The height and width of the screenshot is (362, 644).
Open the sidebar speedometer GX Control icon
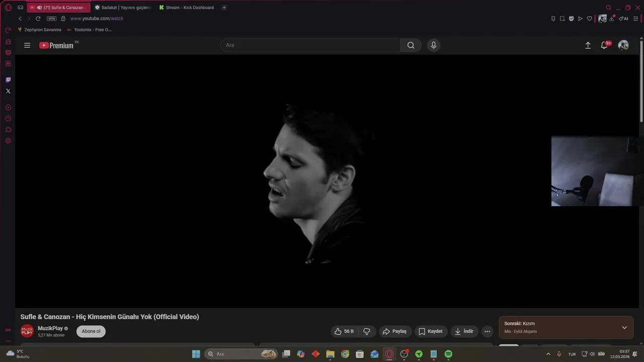click(x=8, y=30)
